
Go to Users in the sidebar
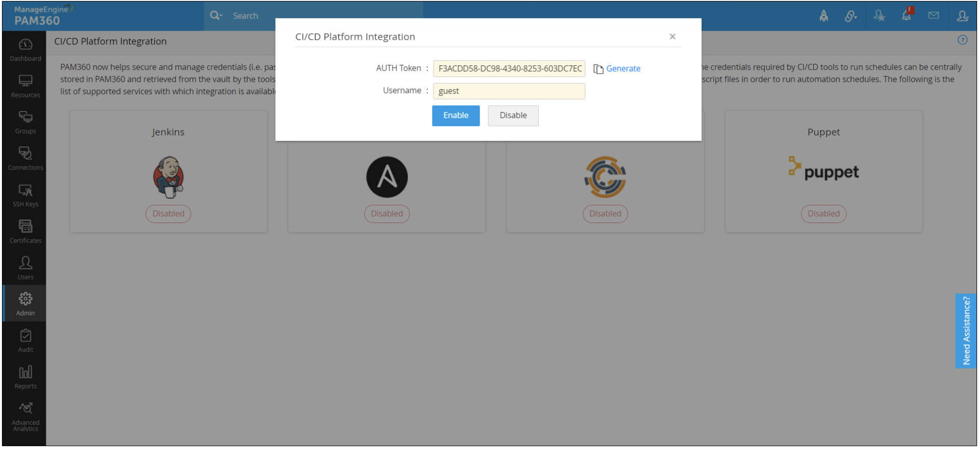pyautogui.click(x=25, y=269)
